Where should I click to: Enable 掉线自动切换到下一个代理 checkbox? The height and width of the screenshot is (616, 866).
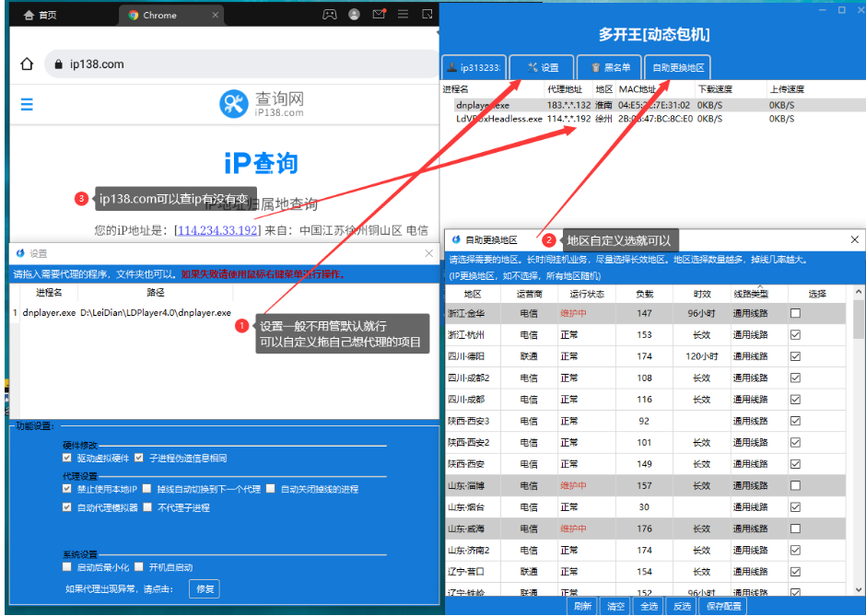(150, 489)
